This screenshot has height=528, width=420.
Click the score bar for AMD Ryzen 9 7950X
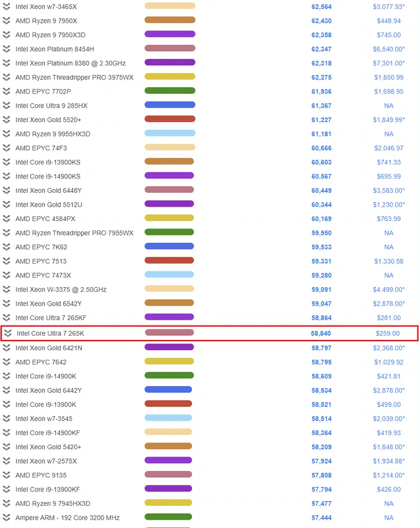click(170, 20)
